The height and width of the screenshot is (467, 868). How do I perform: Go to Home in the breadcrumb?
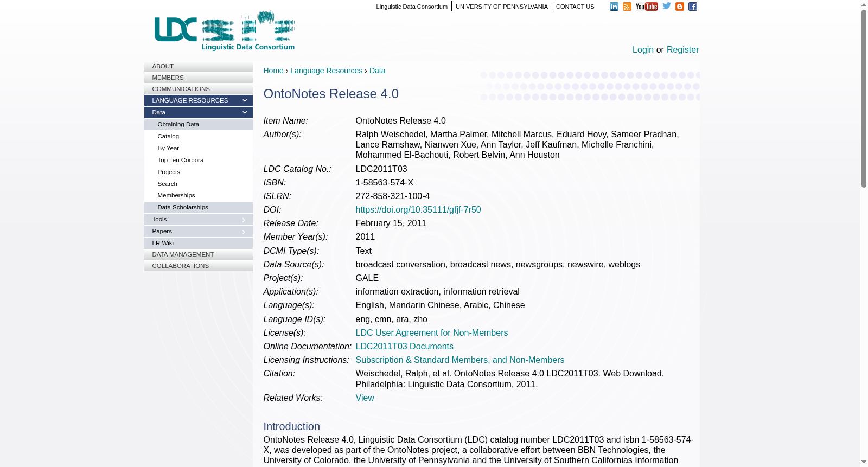coord(273,71)
